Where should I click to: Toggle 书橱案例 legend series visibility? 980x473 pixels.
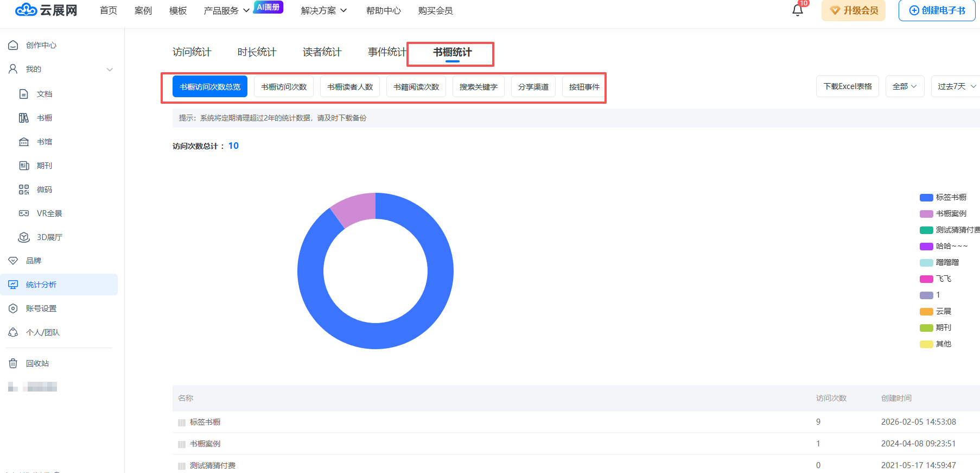coord(943,213)
